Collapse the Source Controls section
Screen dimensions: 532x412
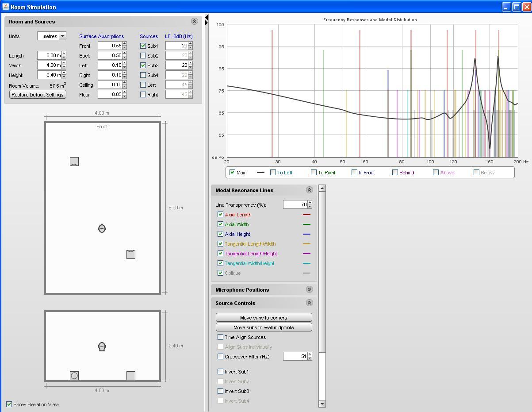(x=309, y=303)
